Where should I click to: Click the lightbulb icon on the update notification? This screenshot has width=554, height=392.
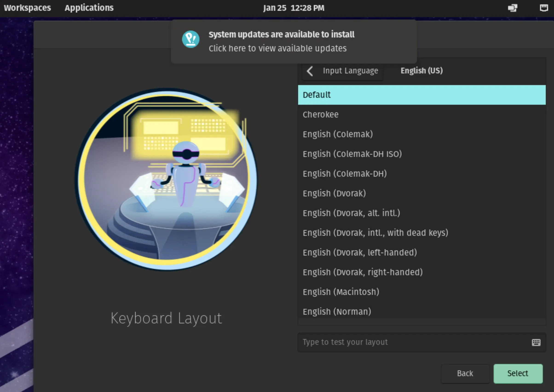pyautogui.click(x=191, y=39)
